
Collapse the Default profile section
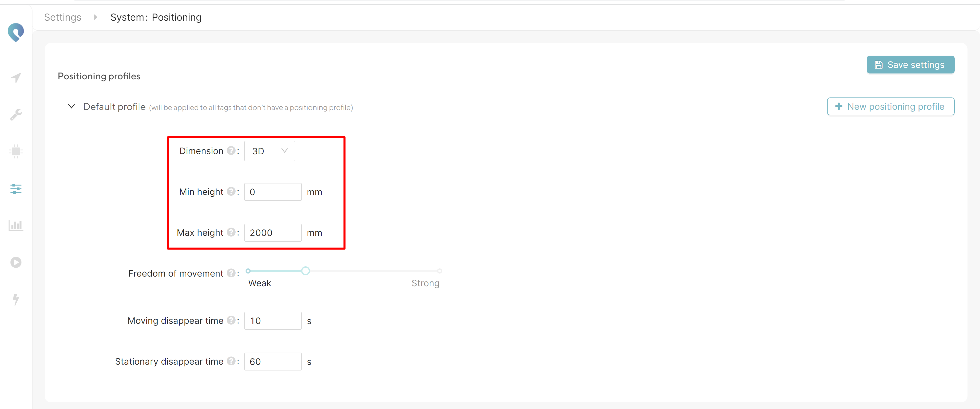tap(71, 106)
